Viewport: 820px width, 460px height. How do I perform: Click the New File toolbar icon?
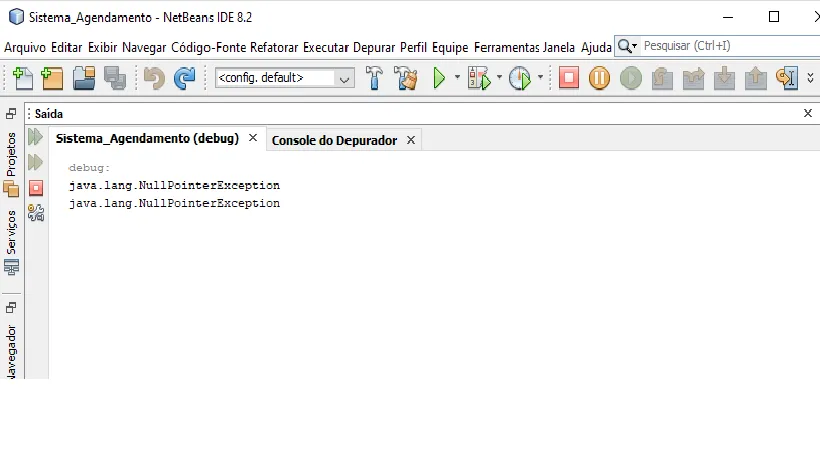click(22, 78)
